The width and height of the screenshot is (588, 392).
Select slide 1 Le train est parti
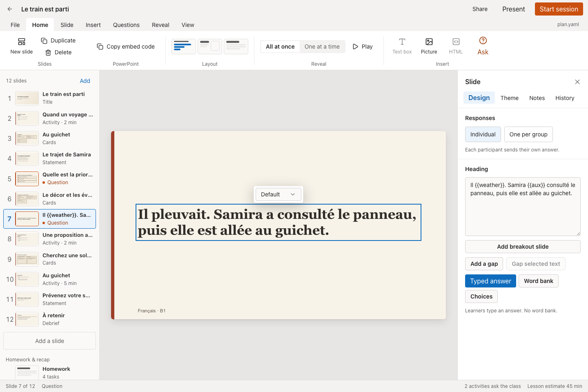tap(49, 98)
